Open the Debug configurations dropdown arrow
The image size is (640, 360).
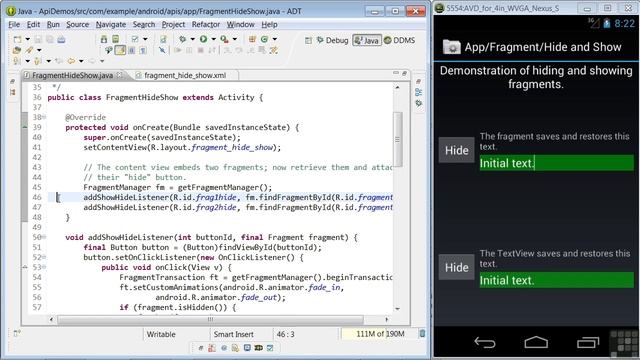pyautogui.click(x=192, y=39)
